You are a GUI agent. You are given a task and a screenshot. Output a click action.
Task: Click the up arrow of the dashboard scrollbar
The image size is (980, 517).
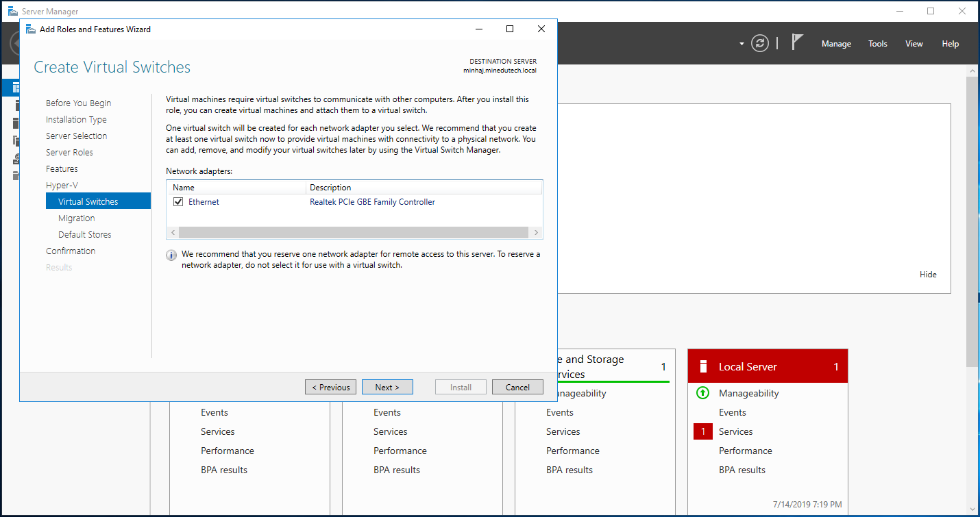[x=972, y=71]
